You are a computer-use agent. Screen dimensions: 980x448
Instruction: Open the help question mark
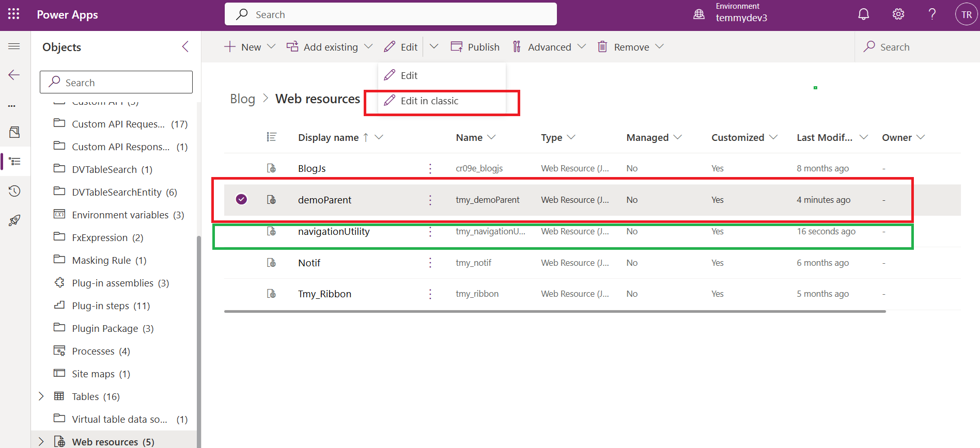[932, 14]
